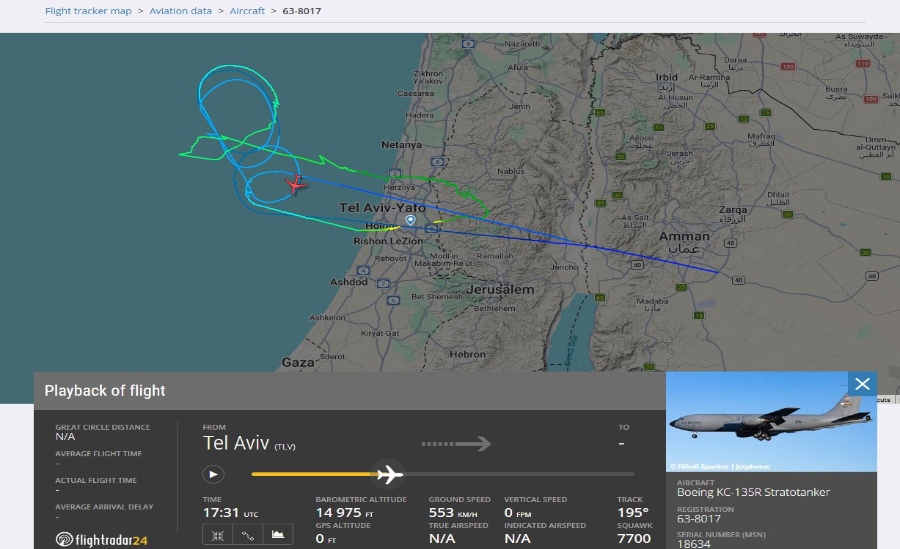
Task: Click the flightradar24 logo
Action: point(102,540)
